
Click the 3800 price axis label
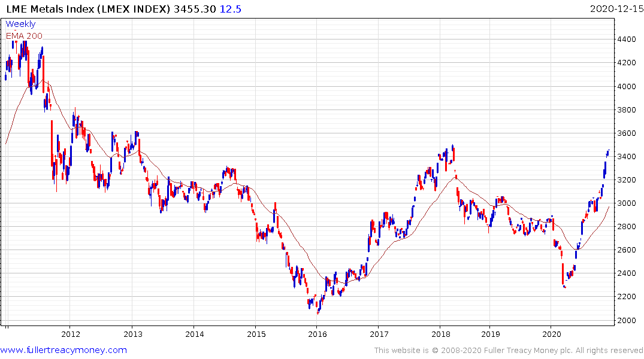tap(627, 110)
